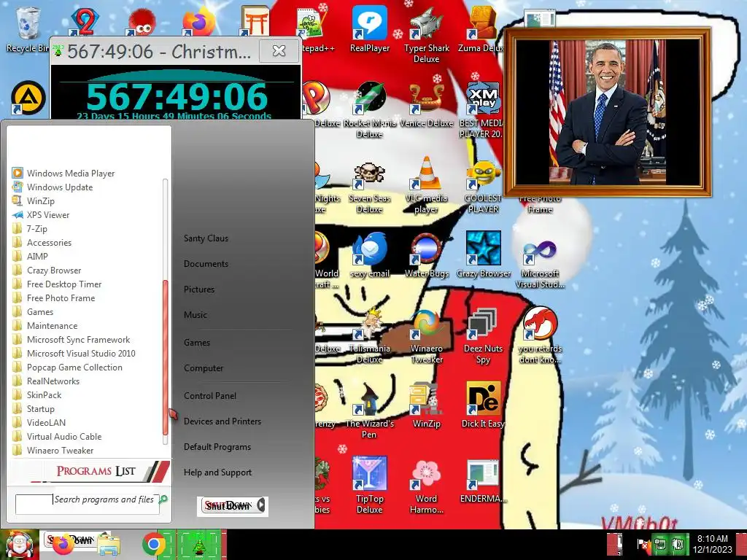Open Devices and Printers
Image resolution: width=747 pixels, height=560 pixels.
click(222, 421)
